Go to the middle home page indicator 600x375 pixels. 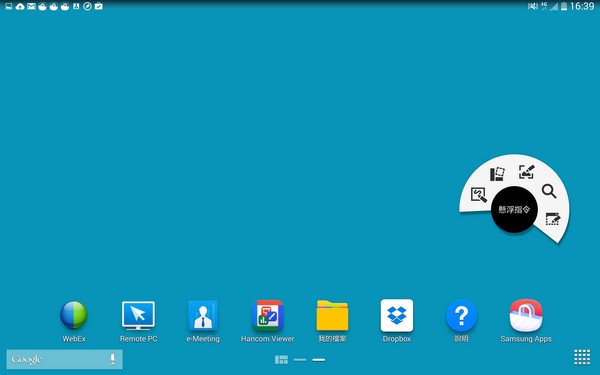tap(300, 360)
